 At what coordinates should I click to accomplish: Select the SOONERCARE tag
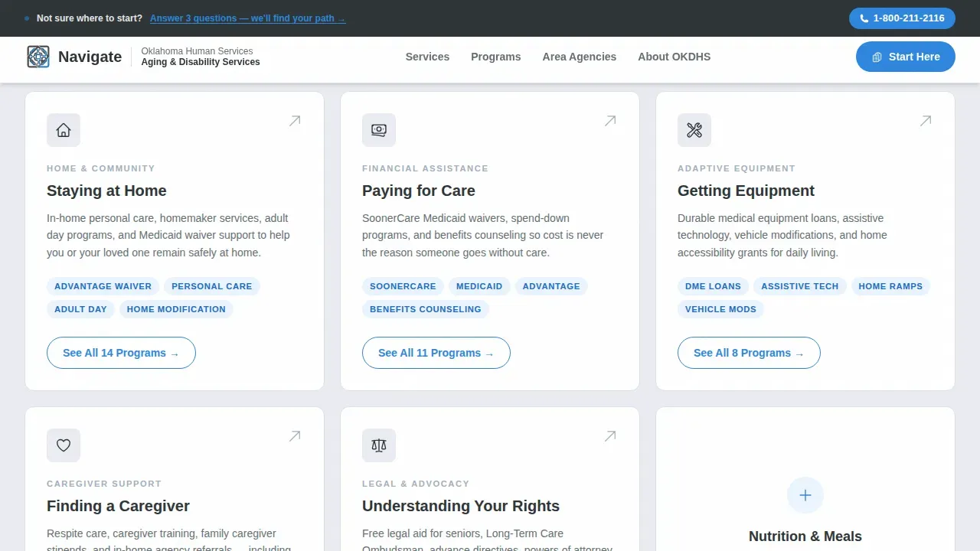[403, 286]
